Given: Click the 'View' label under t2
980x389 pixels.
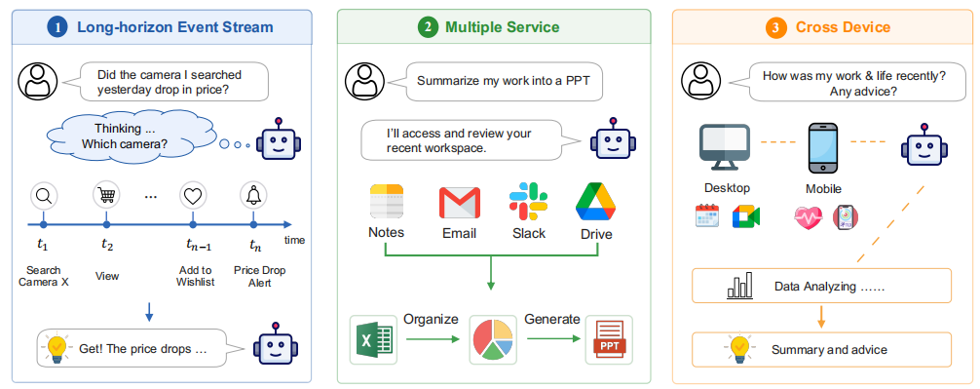Looking at the screenshot, I should click(x=107, y=276).
